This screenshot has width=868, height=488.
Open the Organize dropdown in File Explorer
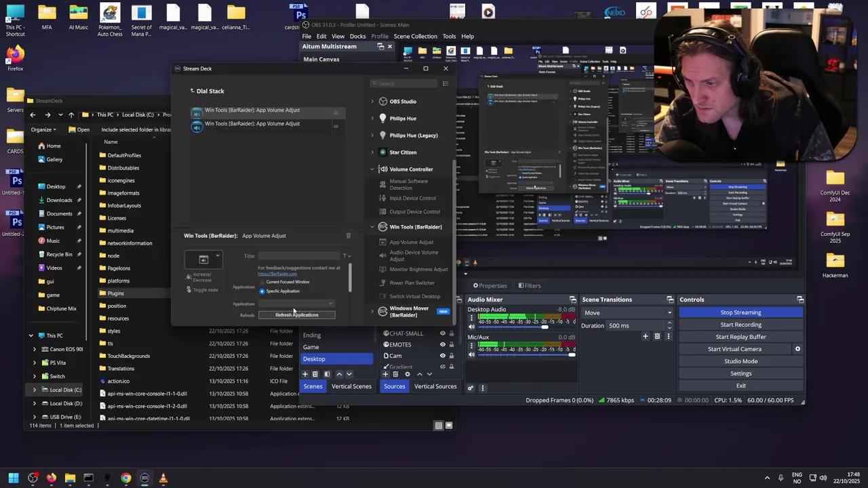coord(43,129)
